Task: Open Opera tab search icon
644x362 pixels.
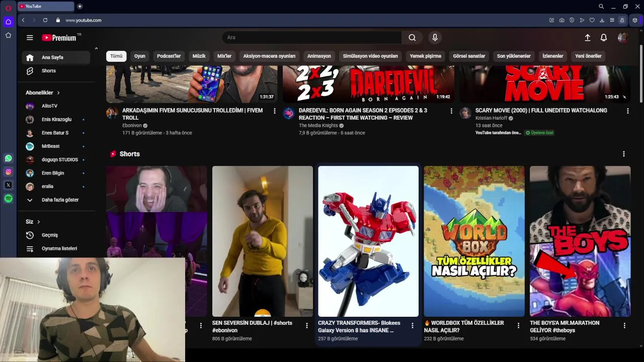Action: click(601, 6)
